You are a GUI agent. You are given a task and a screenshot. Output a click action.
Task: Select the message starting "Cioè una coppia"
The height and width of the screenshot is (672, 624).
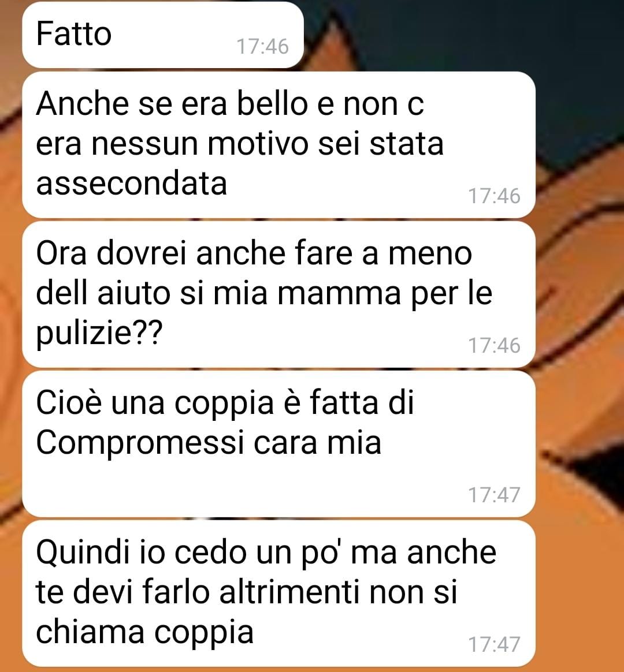(x=278, y=444)
